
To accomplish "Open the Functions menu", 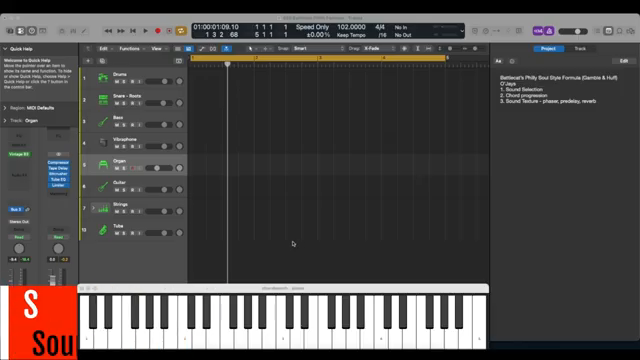I will (132, 49).
